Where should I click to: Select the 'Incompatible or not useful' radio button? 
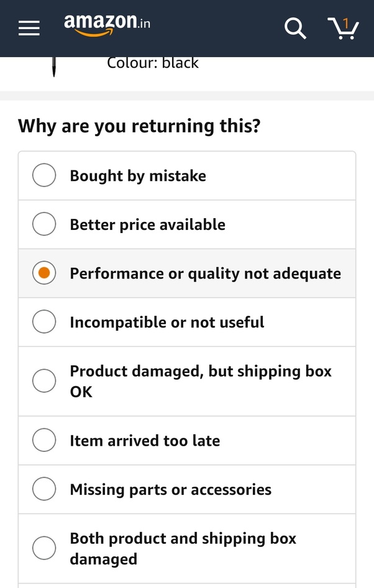(43, 322)
